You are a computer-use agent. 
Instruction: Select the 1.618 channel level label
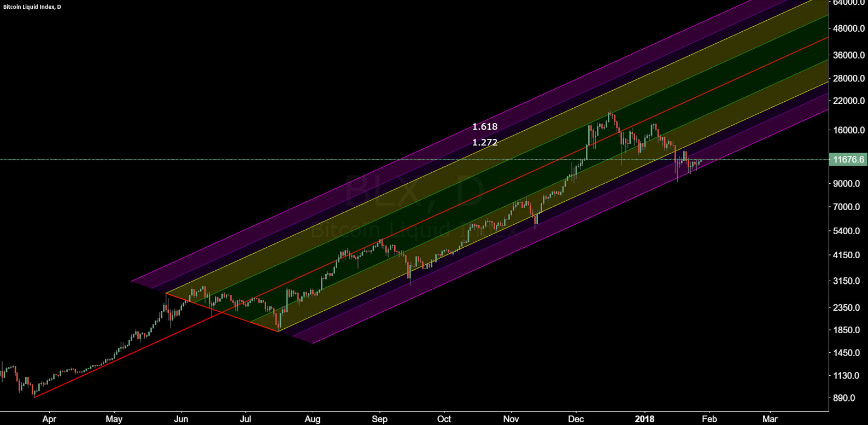point(485,126)
